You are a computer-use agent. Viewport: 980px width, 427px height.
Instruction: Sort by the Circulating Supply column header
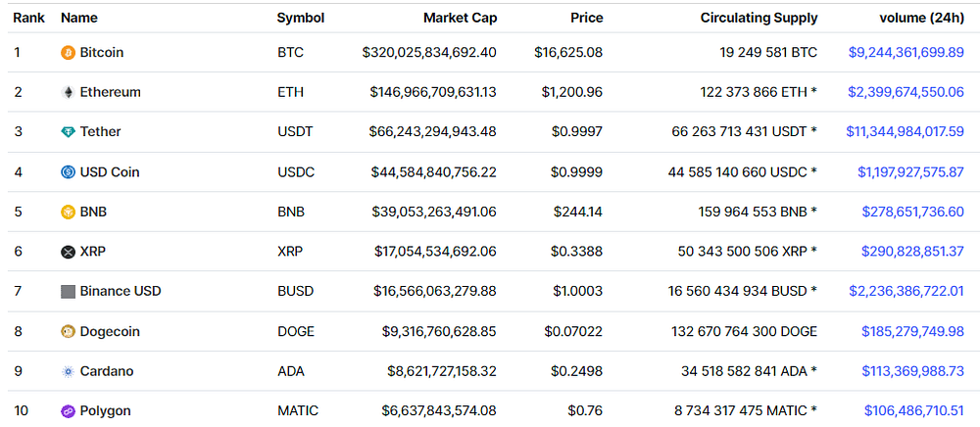click(x=759, y=18)
